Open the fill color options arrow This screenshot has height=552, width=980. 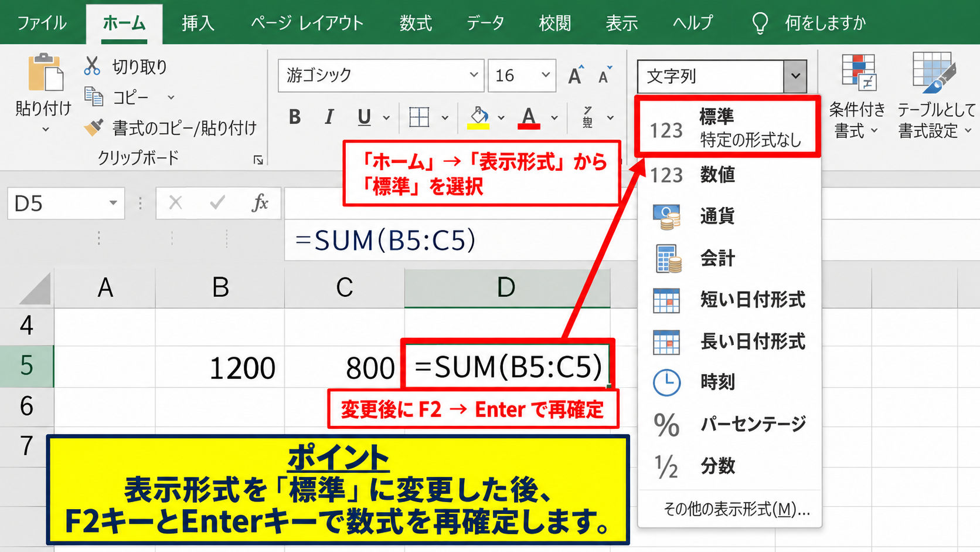coord(501,118)
